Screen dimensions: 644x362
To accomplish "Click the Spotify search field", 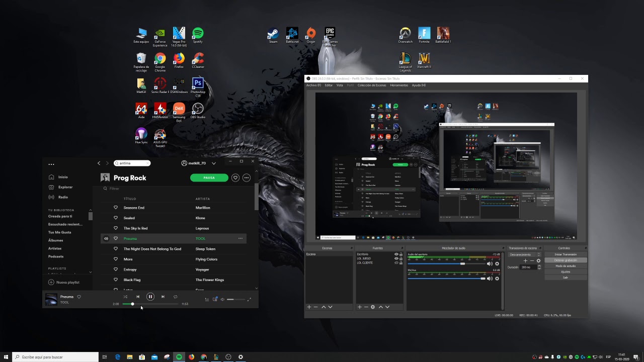I will (x=132, y=163).
